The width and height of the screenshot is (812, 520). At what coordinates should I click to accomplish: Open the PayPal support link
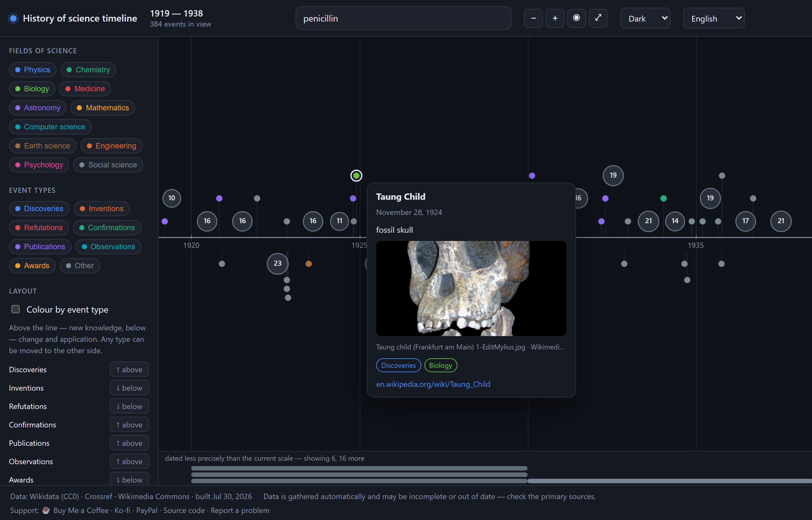(147, 510)
